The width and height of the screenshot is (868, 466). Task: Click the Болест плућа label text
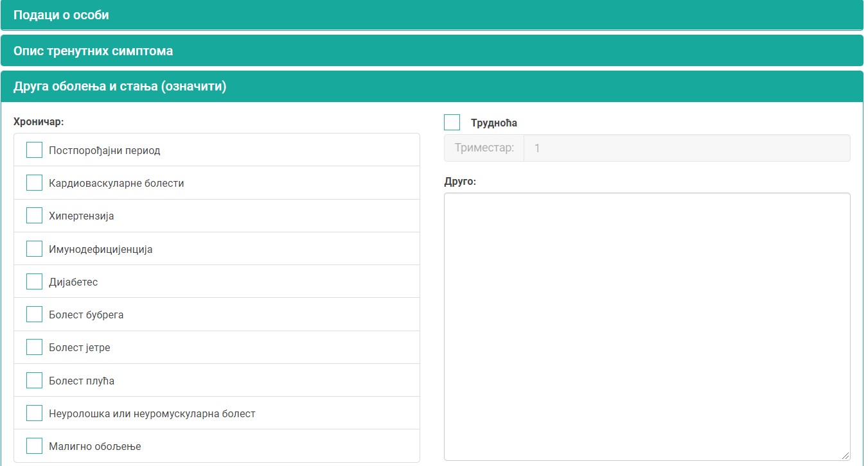point(82,381)
